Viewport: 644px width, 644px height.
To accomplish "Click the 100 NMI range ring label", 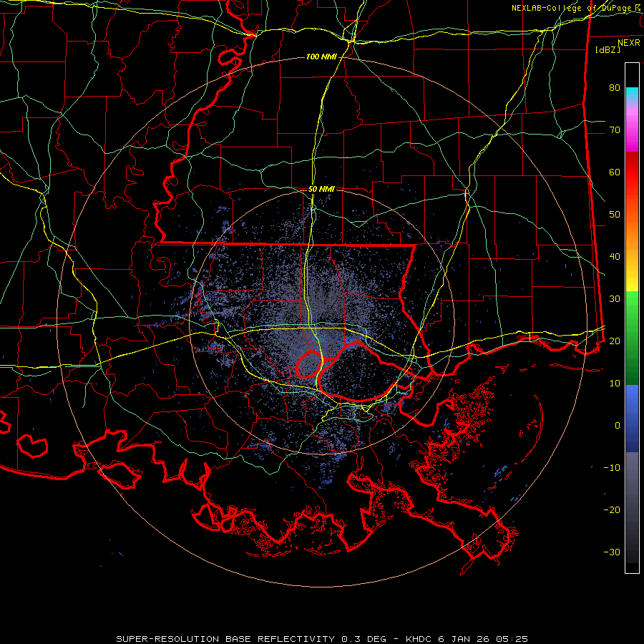I will 321,57.
